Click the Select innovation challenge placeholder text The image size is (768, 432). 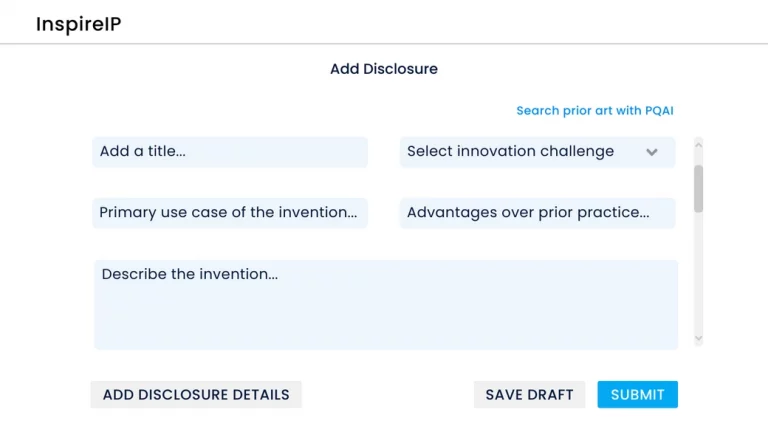click(x=510, y=152)
